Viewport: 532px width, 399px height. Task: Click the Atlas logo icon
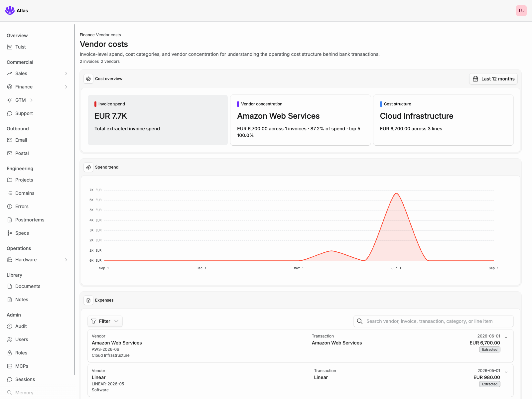10,11
